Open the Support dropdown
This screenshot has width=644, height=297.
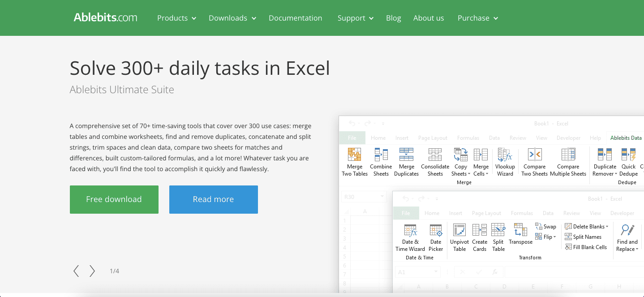point(355,18)
